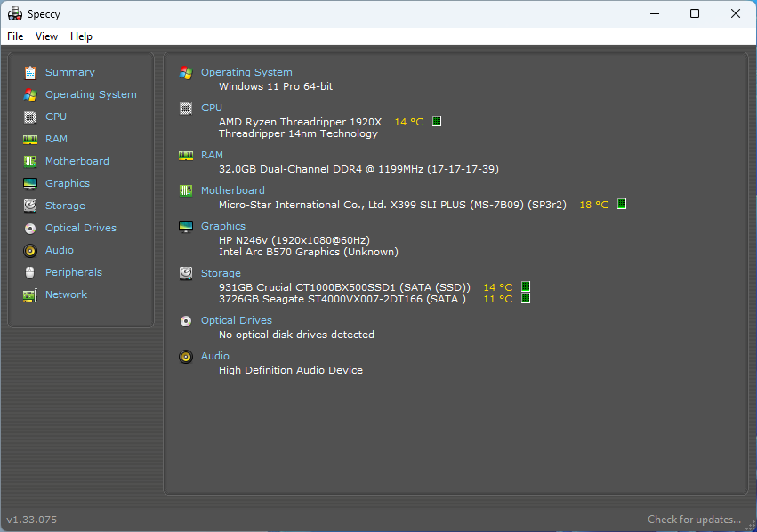Click Check for updates link
Screen dimensions: 757x532
694,520
